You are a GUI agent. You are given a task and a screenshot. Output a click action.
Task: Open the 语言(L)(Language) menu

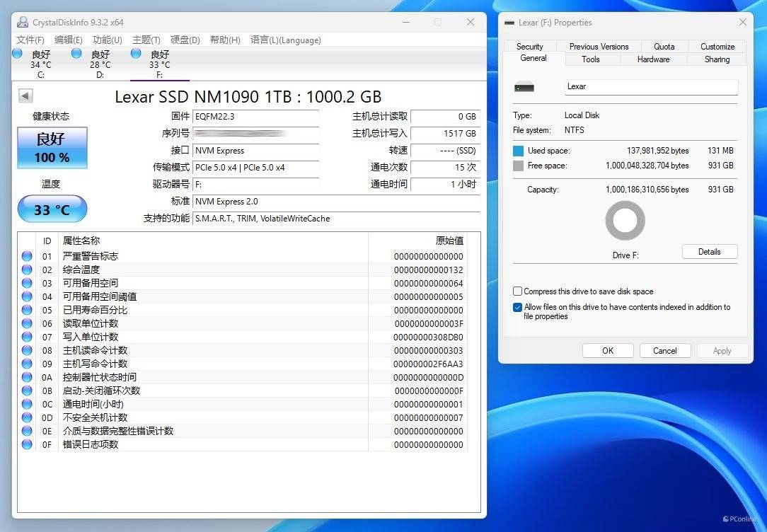[x=286, y=40]
